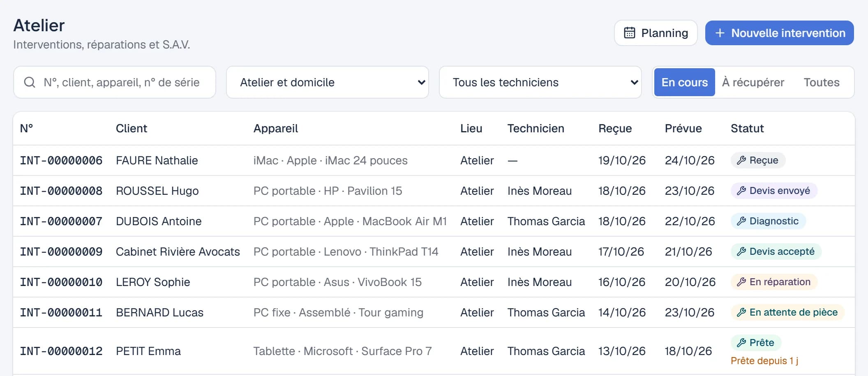This screenshot has height=376, width=868.
Task: Click the Tour gaming device cell
Action: 338,312
